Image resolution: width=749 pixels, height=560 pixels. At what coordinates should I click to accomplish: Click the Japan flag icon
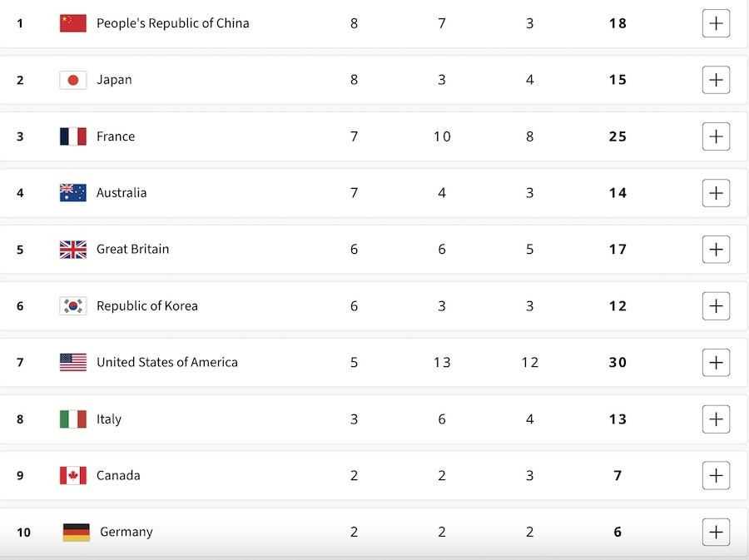point(73,80)
